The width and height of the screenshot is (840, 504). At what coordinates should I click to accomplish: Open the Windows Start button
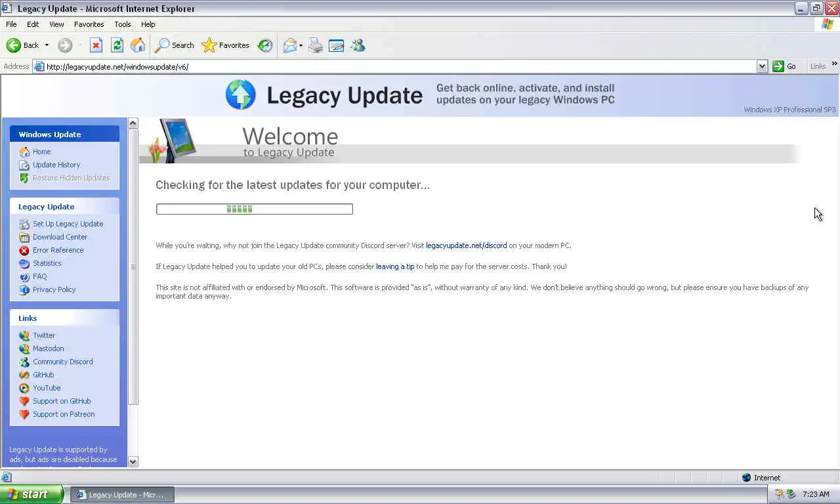coord(31,495)
